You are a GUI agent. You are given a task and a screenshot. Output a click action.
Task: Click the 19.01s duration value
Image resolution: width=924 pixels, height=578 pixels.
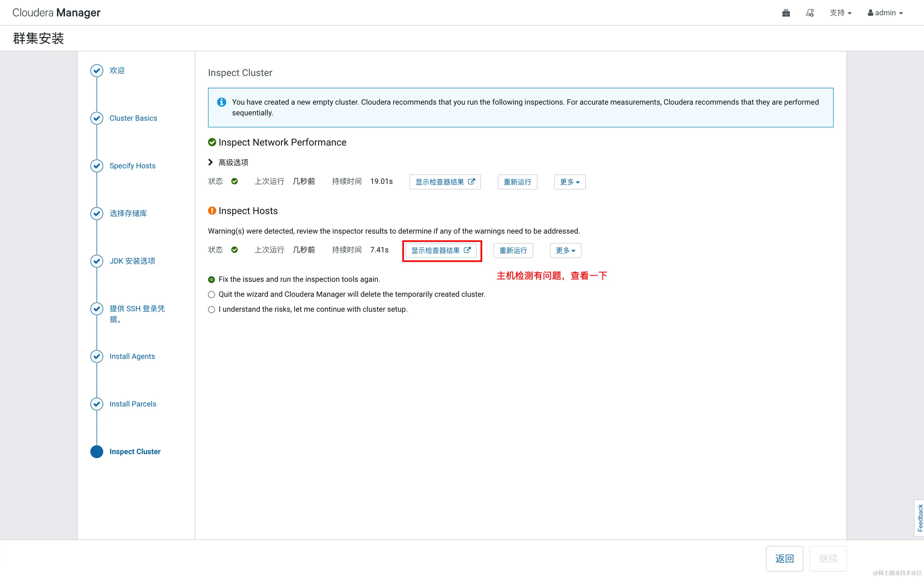[x=381, y=181]
